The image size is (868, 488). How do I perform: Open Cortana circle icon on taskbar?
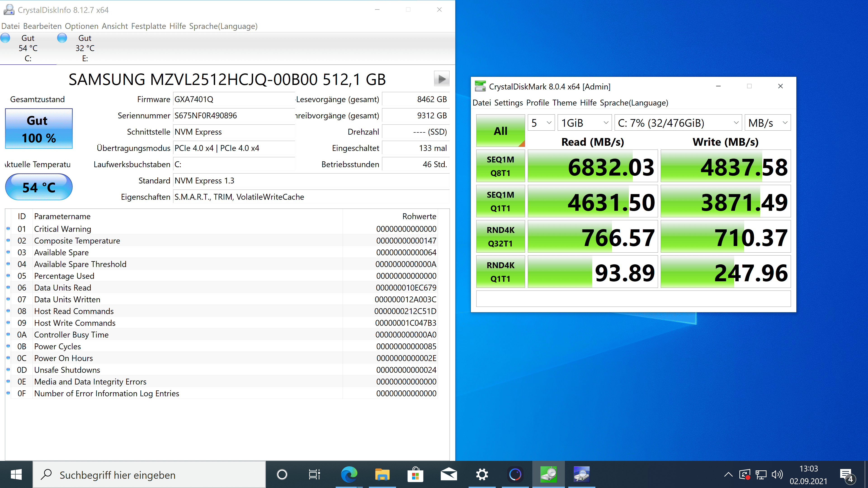(x=282, y=474)
